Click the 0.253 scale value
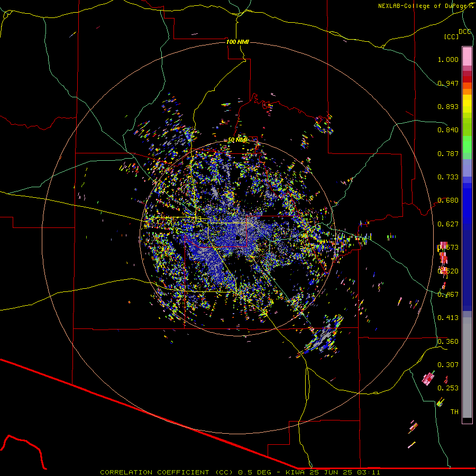Screen dimensions: 476x476 pyautogui.click(x=448, y=388)
